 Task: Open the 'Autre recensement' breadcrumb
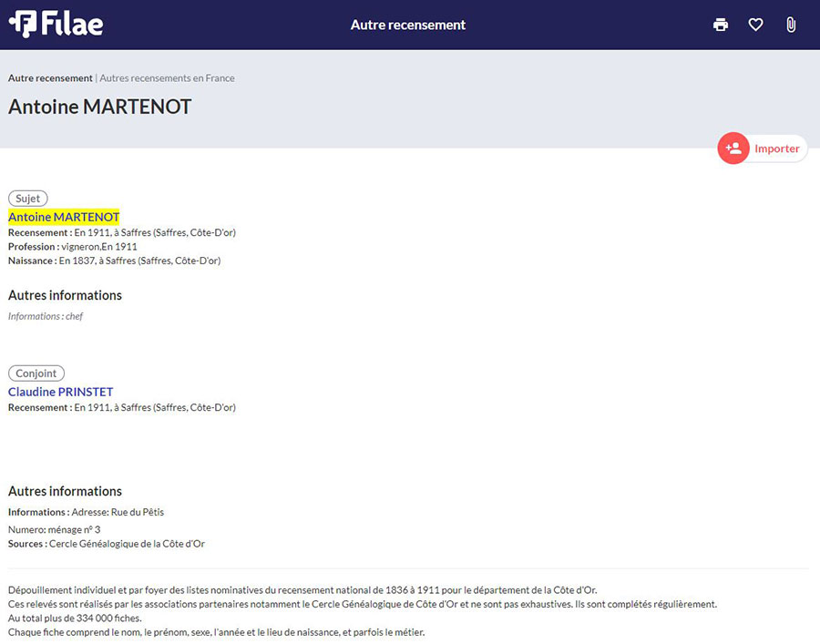50,78
